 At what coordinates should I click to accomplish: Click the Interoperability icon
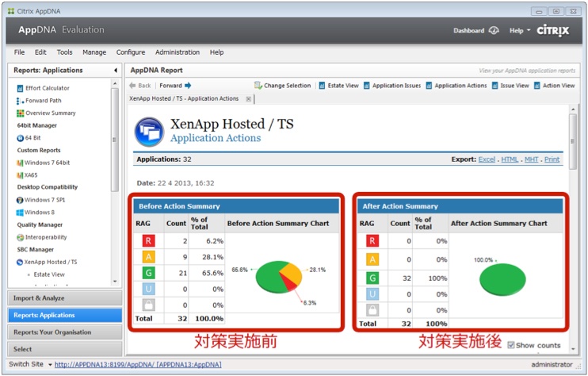click(21, 237)
